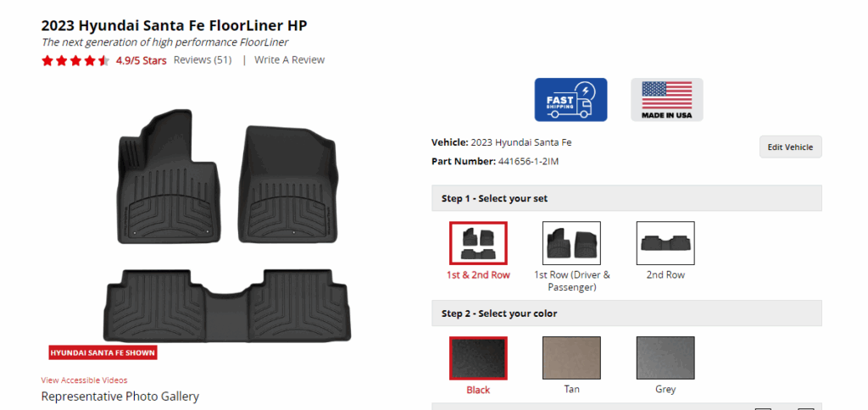Click the Step 2 Select your color header
The width and height of the screenshot is (868, 410).
(626, 313)
